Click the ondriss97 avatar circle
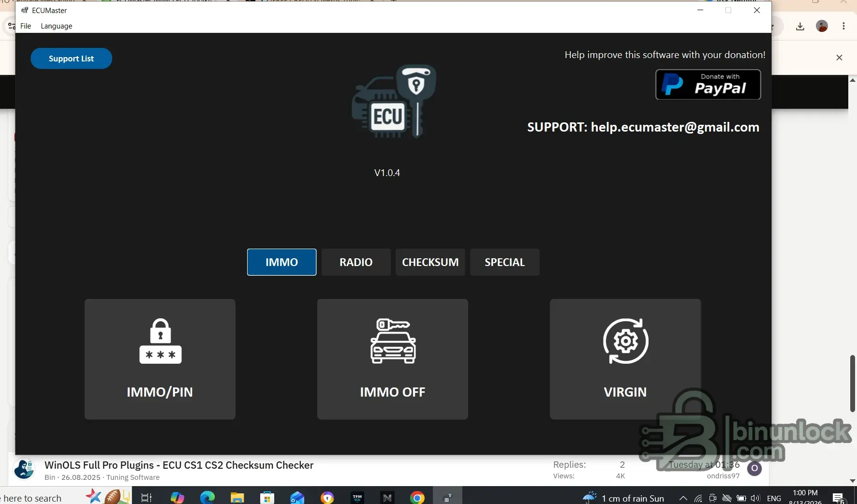The width and height of the screenshot is (857, 504). pos(754,468)
